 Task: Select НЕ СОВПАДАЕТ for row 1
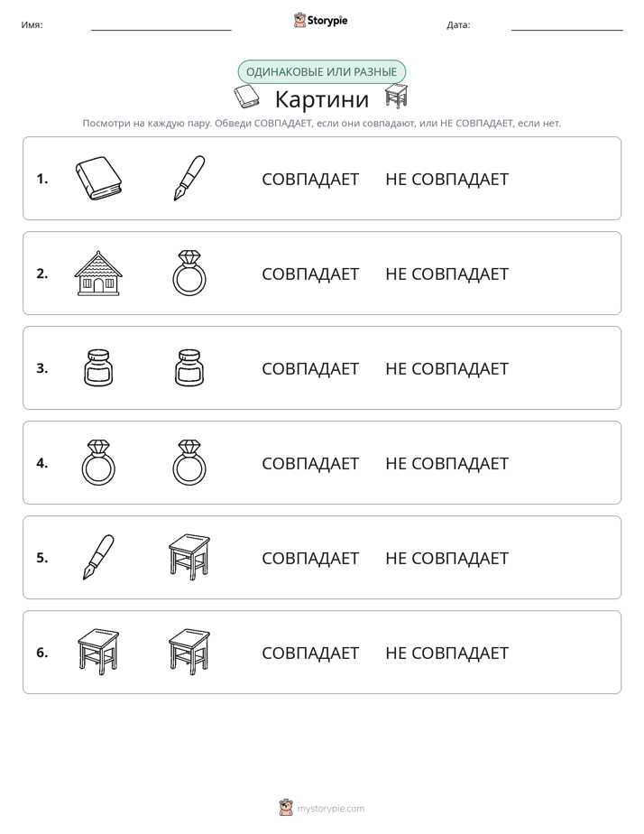[x=446, y=180]
